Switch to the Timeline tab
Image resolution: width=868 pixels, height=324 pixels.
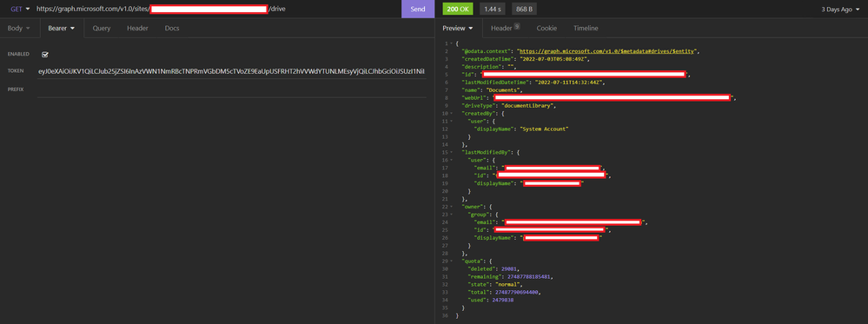point(586,29)
